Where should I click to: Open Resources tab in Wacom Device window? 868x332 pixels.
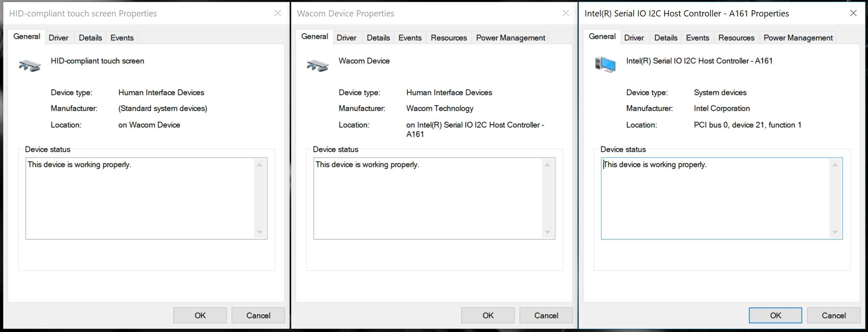click(x=449, y=38)
